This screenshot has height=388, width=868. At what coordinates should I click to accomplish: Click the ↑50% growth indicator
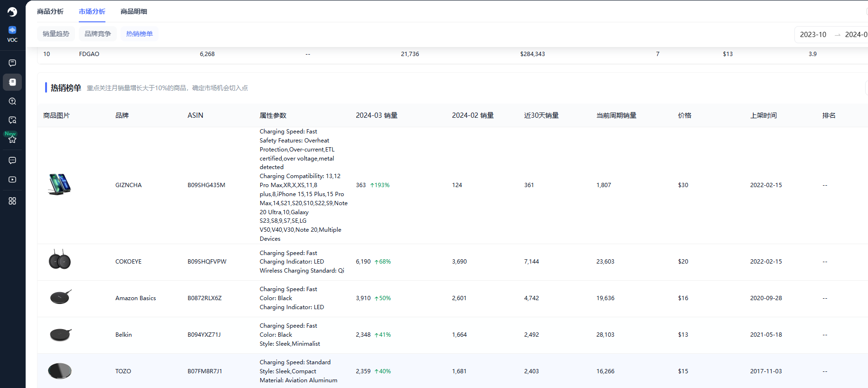pyautogui.click(x=383, y=298)
